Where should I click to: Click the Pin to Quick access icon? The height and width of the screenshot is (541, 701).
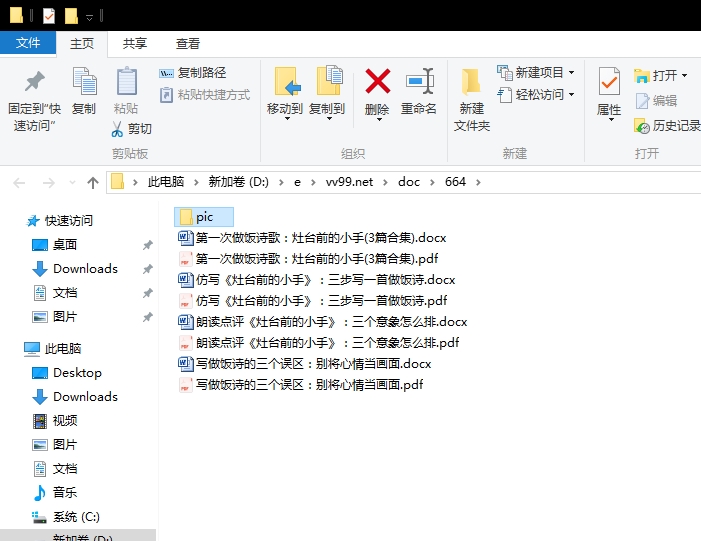[x=34, y=82]
